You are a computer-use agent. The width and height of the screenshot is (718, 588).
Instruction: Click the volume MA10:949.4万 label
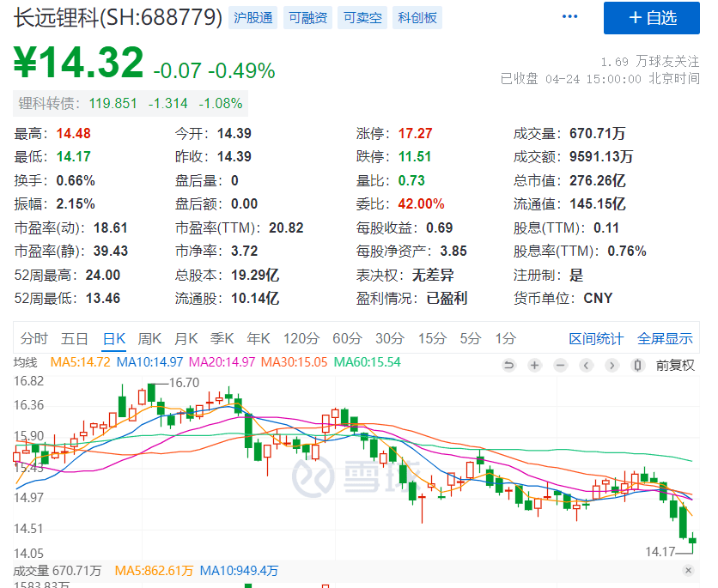(239, 571)
